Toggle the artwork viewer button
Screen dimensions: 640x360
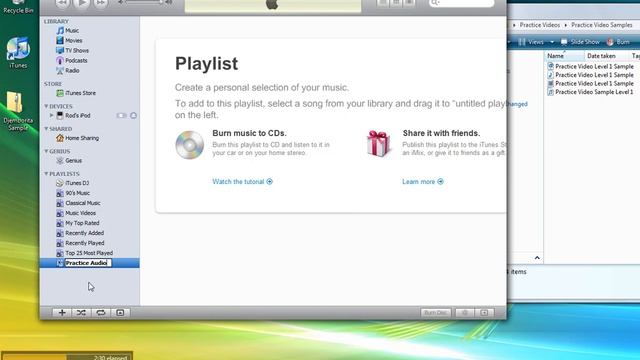click(120, 313)
